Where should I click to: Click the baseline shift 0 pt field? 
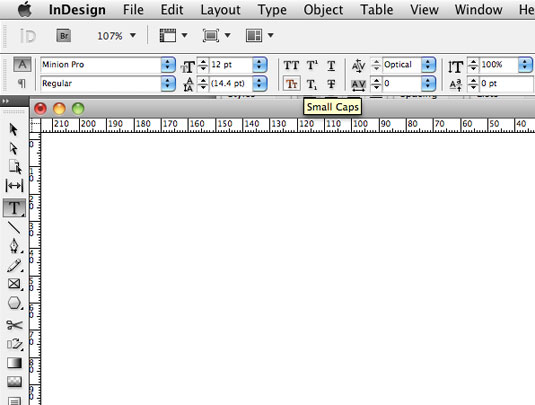click(x=506, y=84)
